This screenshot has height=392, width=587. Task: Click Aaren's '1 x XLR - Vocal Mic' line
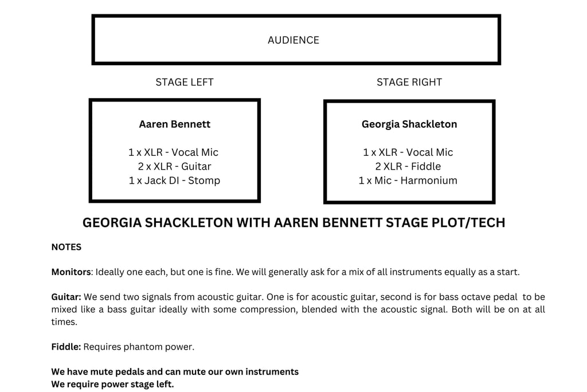(x=173, y=152)
